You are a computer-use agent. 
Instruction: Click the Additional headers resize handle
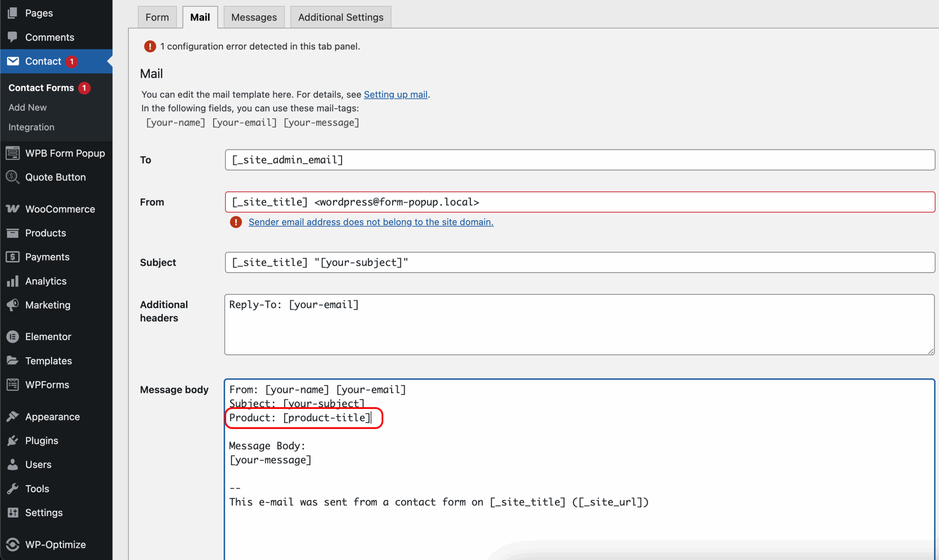point(930,351)
